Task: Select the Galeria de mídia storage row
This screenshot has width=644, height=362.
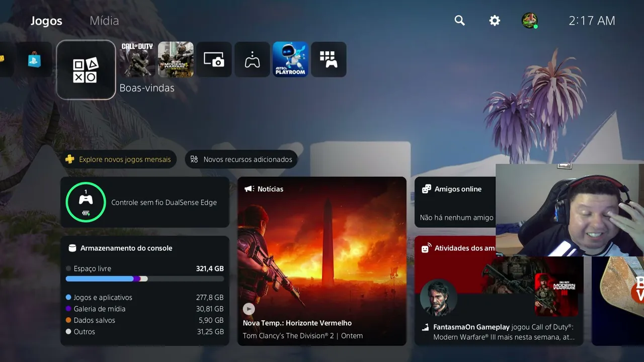Action: [145, 309]
